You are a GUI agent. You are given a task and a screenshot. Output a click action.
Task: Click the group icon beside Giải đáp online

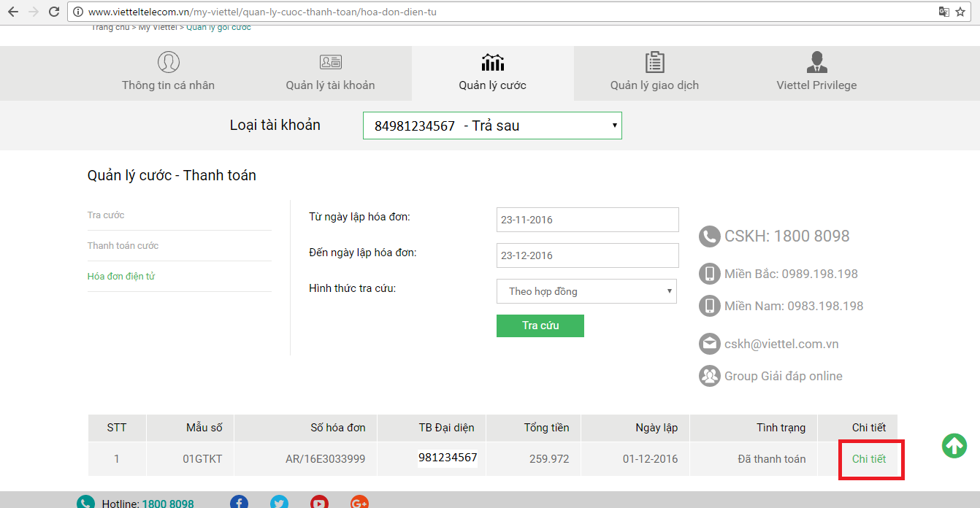point(709,376)
